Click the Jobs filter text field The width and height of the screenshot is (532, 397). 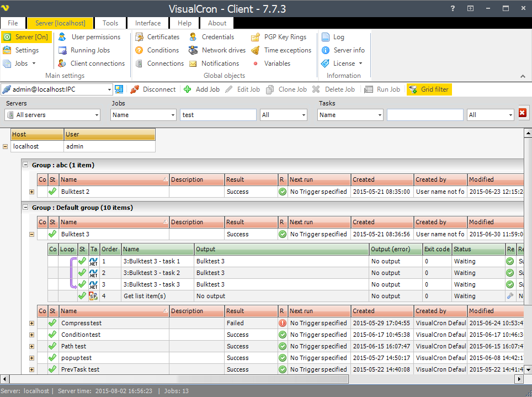[218, 115]
